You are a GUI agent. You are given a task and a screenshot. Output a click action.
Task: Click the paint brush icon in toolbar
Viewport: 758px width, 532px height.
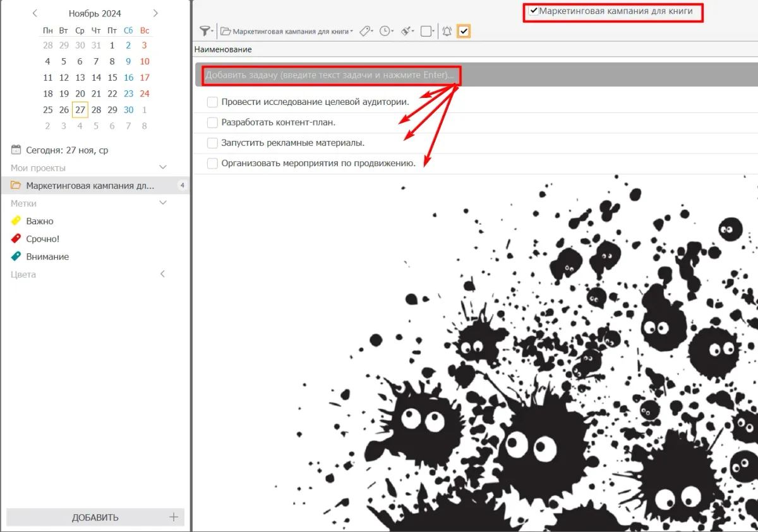pyautogui.click(x=406, y=31)
